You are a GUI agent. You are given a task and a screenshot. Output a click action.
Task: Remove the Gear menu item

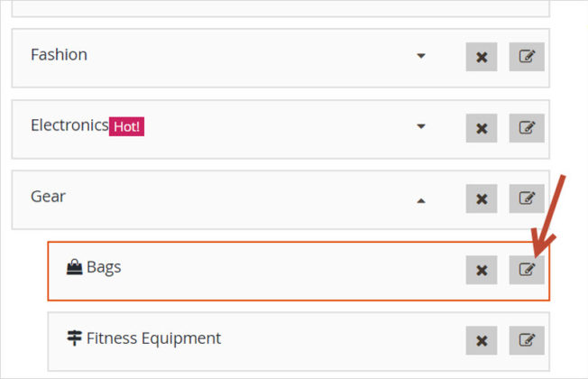click(x=482, y=199)
